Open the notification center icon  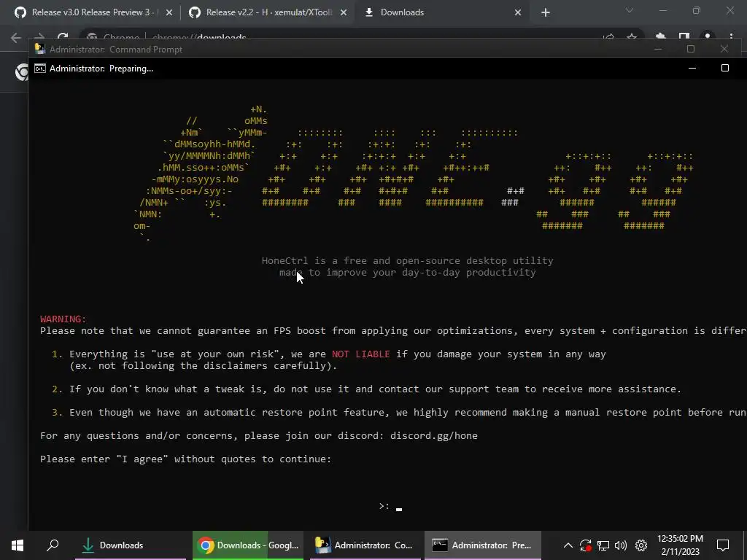(723, 545)
